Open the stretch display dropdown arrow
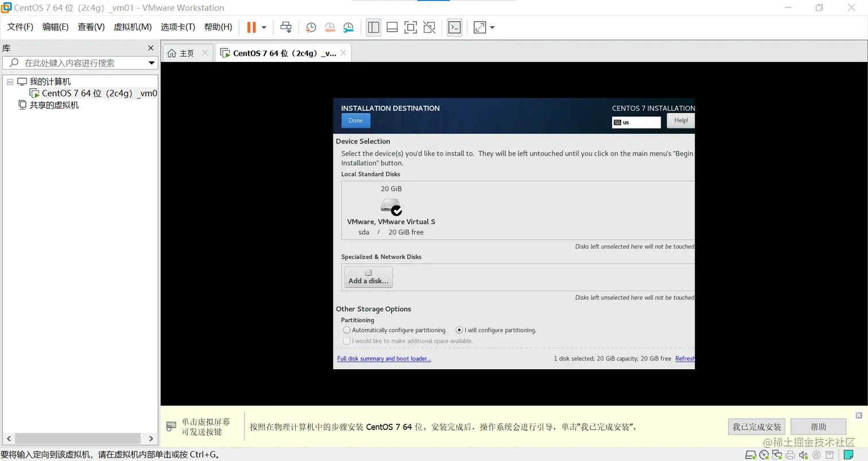This screenshot has height=461, width=868. (x=492, y=27)
